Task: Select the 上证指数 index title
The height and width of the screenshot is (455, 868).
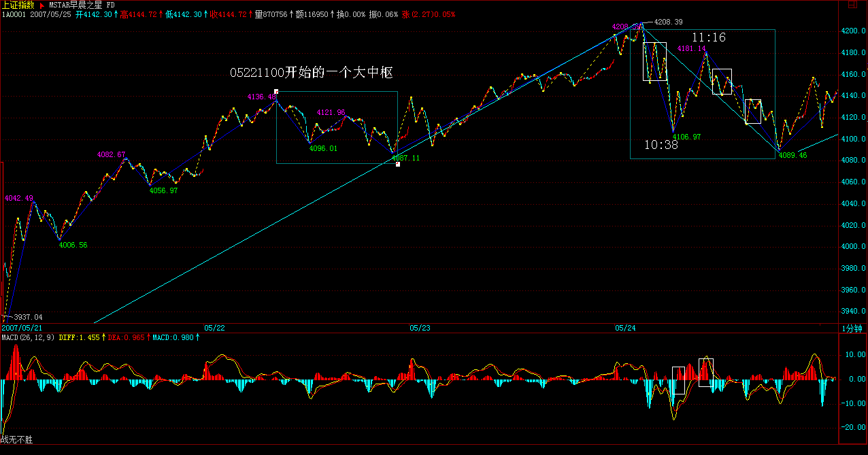Action: pos(18,5)
